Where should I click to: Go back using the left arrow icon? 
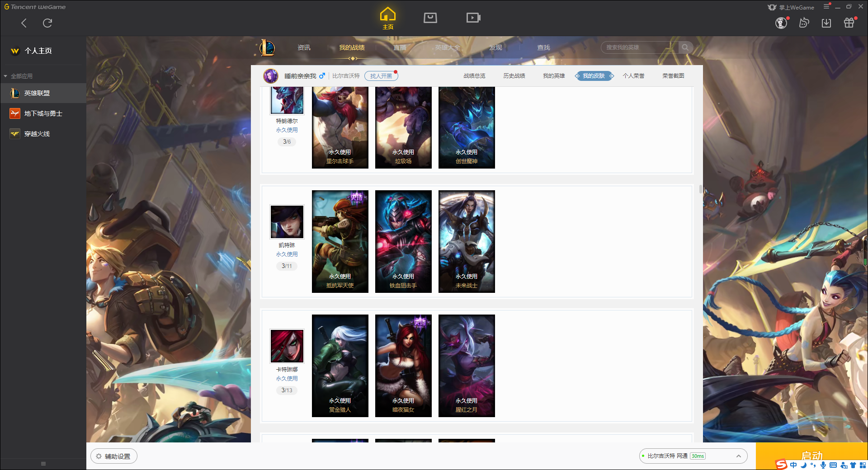click(24, 23)
